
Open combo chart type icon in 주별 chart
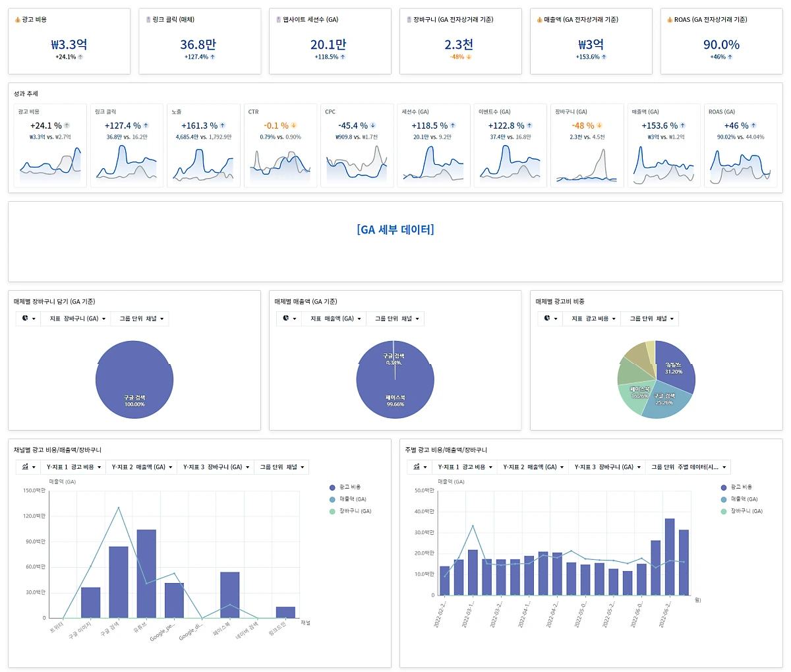click(420, 467)
